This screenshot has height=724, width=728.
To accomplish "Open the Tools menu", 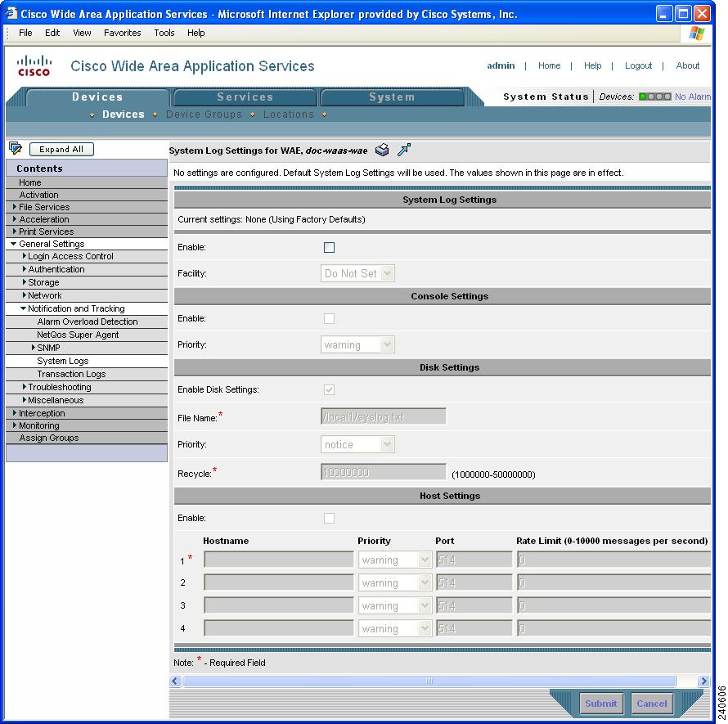I will (164, 33).
